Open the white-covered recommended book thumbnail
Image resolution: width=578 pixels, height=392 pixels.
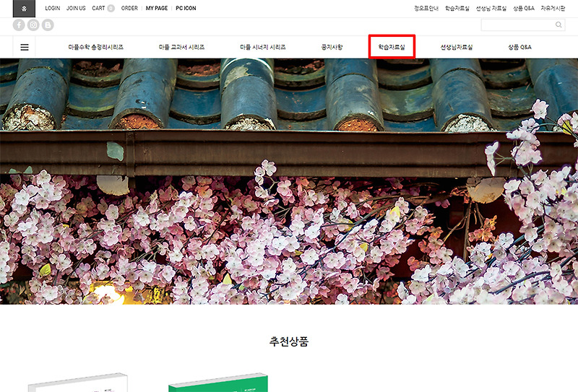(x=78, y=383)
